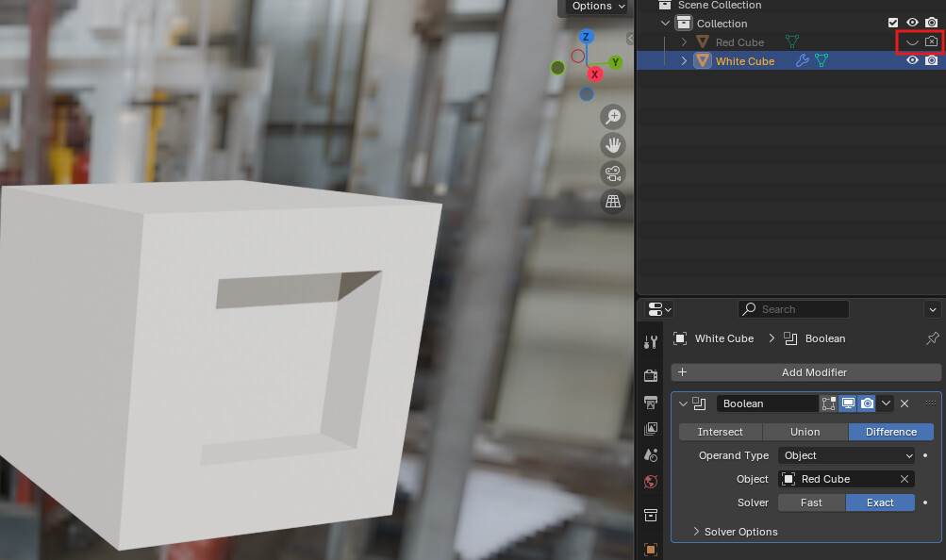
Task: Select Difference boolean operation
Action: point(891,432)
